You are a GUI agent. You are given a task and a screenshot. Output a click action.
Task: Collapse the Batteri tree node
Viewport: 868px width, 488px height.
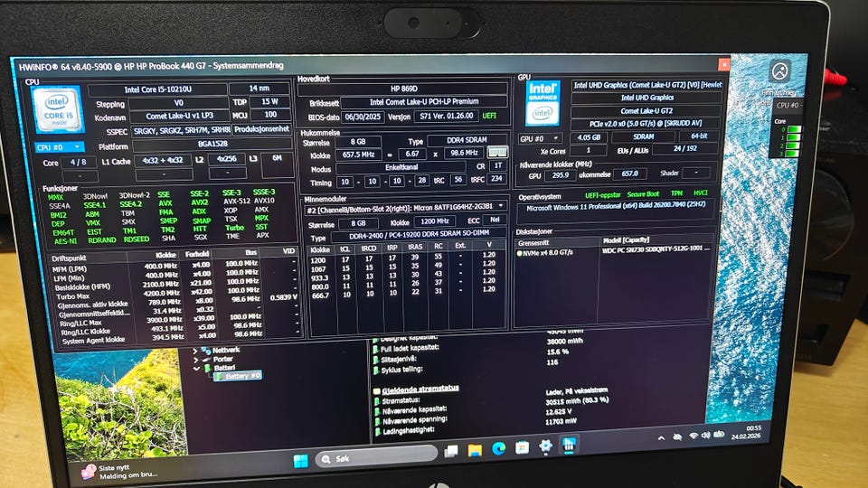196,369
